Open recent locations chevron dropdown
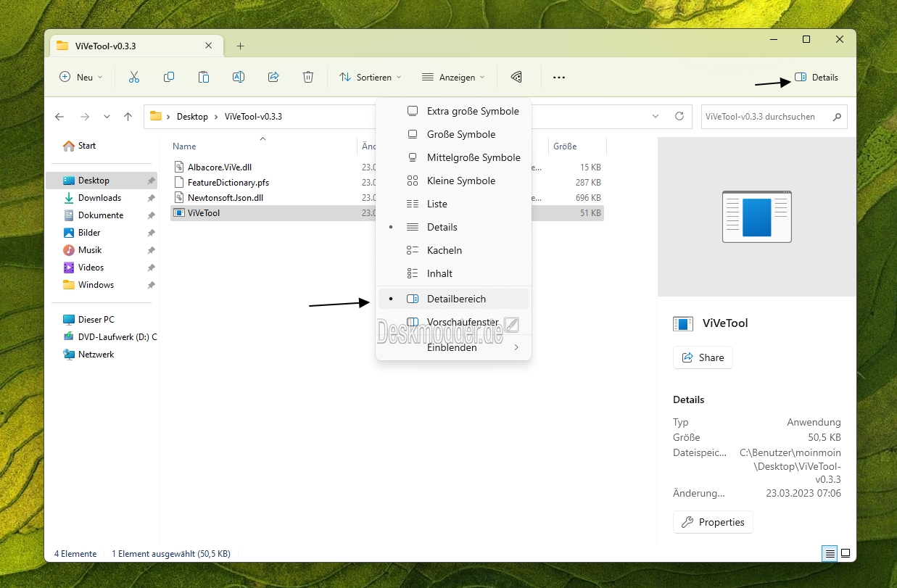The image size is (897, 588). [107, 117]
